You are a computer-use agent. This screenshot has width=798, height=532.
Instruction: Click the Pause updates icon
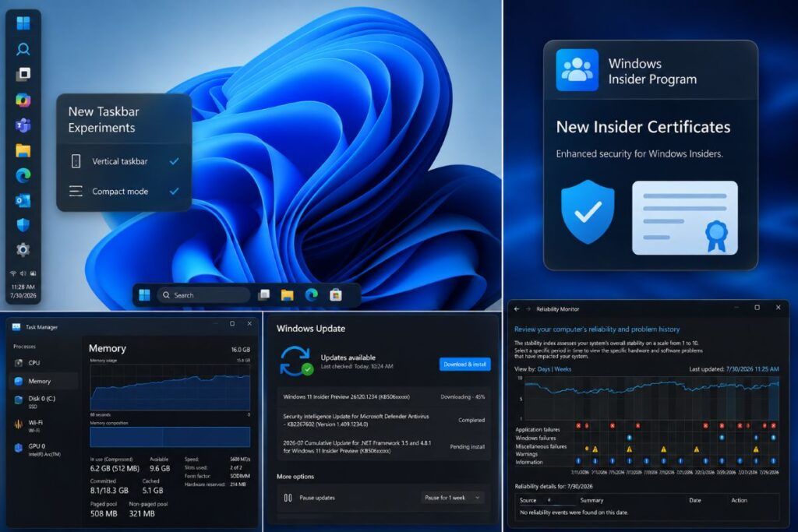(x=288, y=498)
